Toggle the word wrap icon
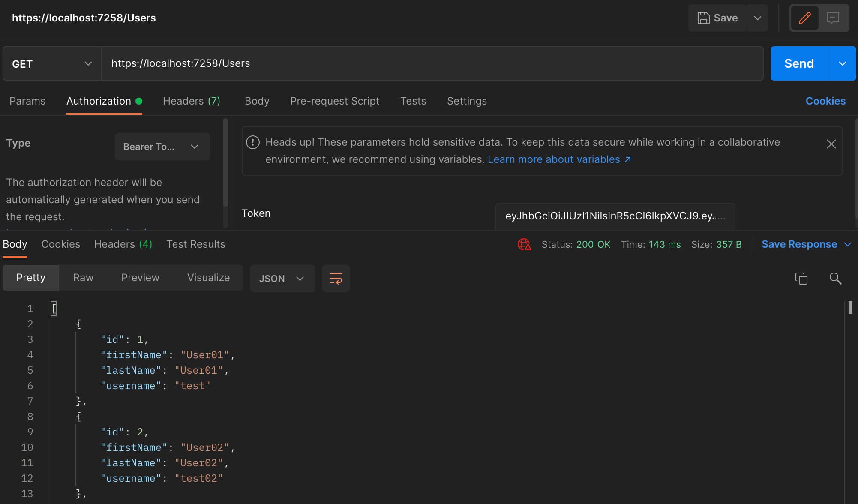 tap(336, 279)
